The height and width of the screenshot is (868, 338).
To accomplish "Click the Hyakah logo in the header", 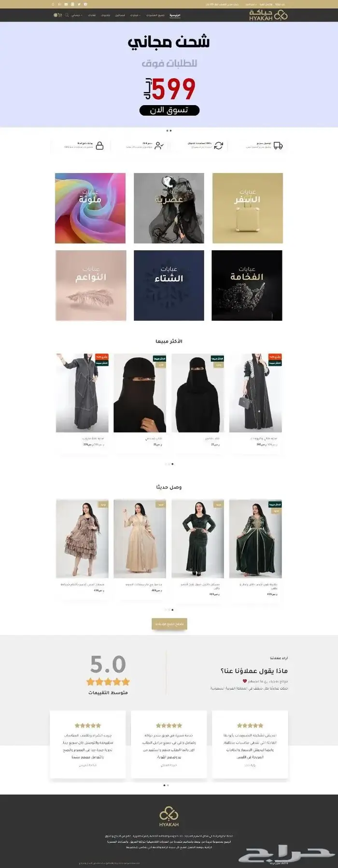I will pos(268,15).
